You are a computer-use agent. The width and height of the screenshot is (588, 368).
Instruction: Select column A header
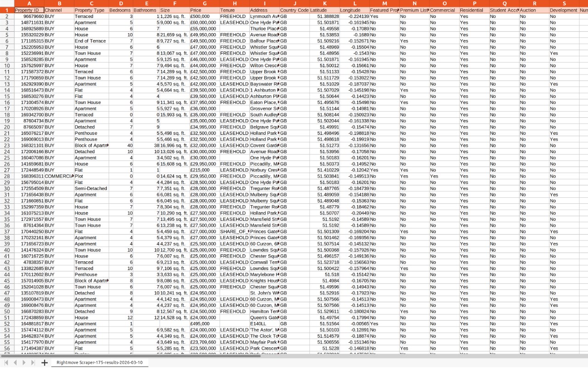tap(29, 3)
